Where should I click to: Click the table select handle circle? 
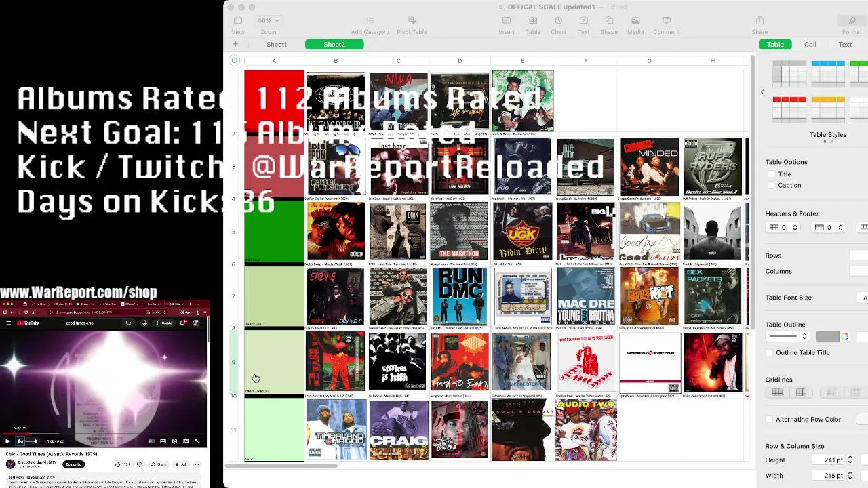pyautogui.click(x=235, y=61)
